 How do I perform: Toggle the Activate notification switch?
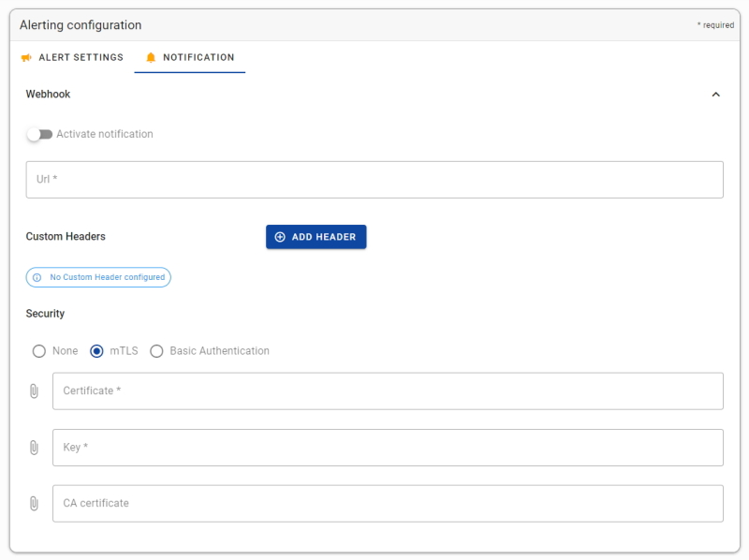[x=39, y=134]
